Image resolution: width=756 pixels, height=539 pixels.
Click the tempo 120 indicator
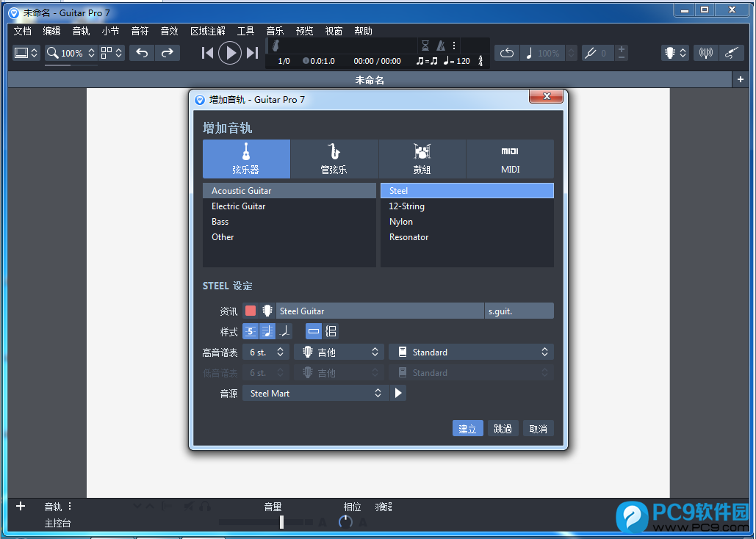[x=457, y=61]
